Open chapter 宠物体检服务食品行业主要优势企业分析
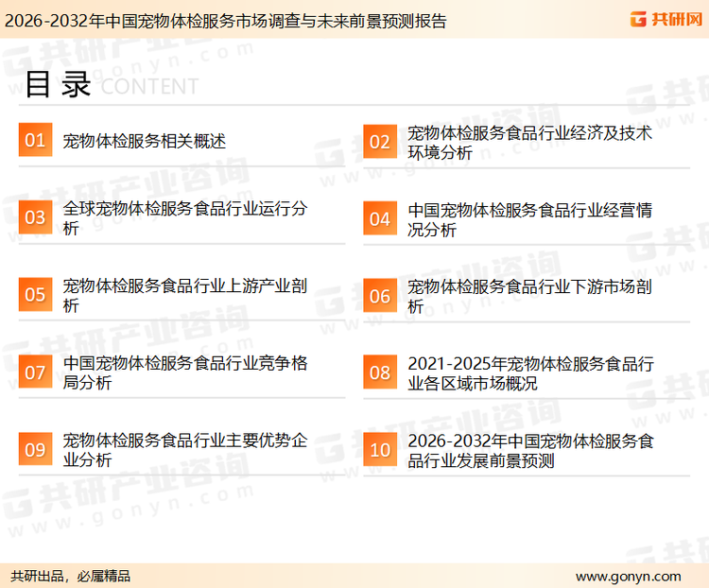This screenshot has height=588, width=709. pos(185,450)
